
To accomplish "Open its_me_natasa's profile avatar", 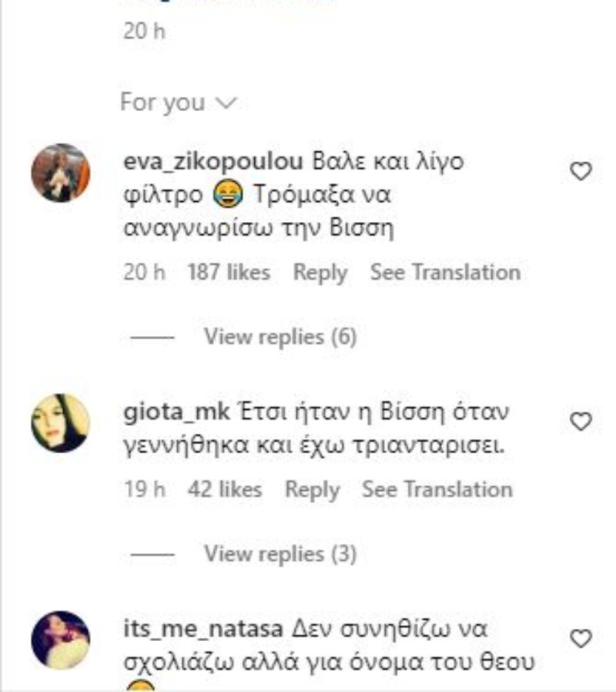I will 60,640.
